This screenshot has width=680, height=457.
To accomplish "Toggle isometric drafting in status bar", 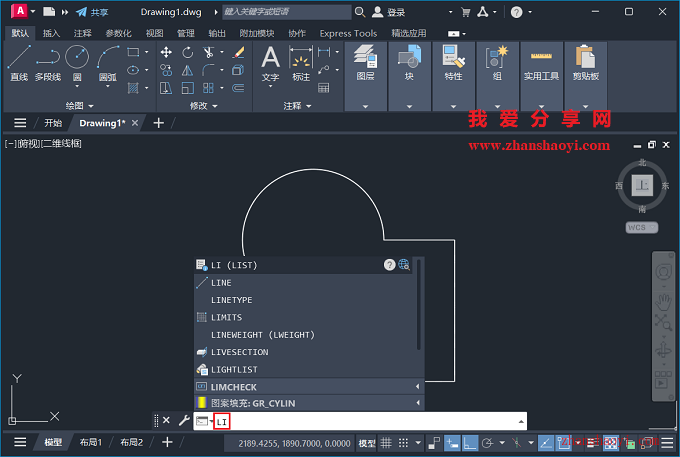I will coord(516,443).
